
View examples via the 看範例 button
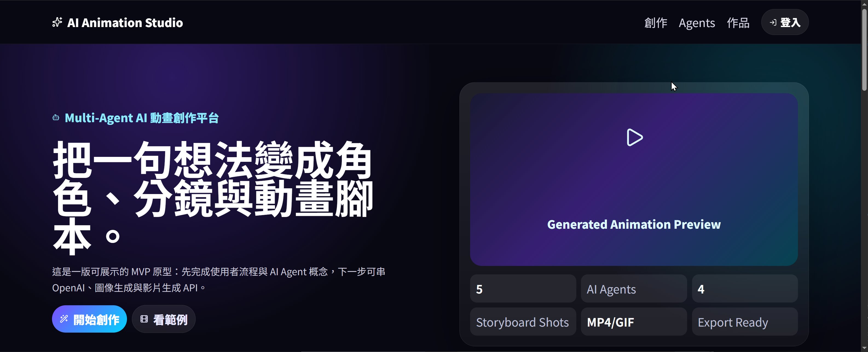pos(164,319)
